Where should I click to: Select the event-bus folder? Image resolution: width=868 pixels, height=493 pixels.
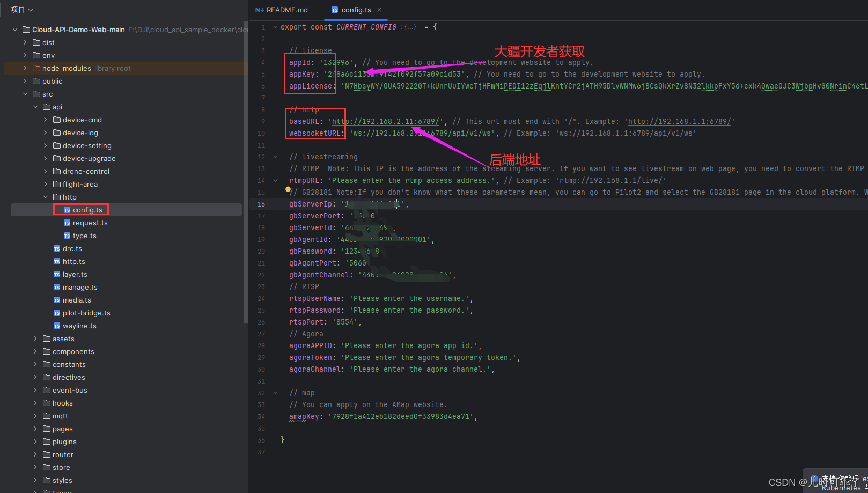pos(70,390)
